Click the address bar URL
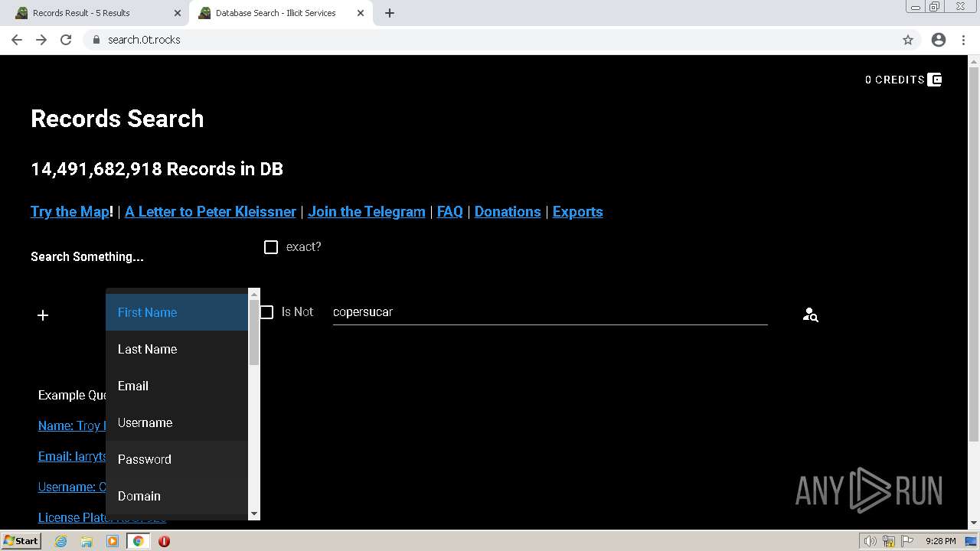This screenshot has height=551, width=980. pyautogui.click(x=144, y=40)
